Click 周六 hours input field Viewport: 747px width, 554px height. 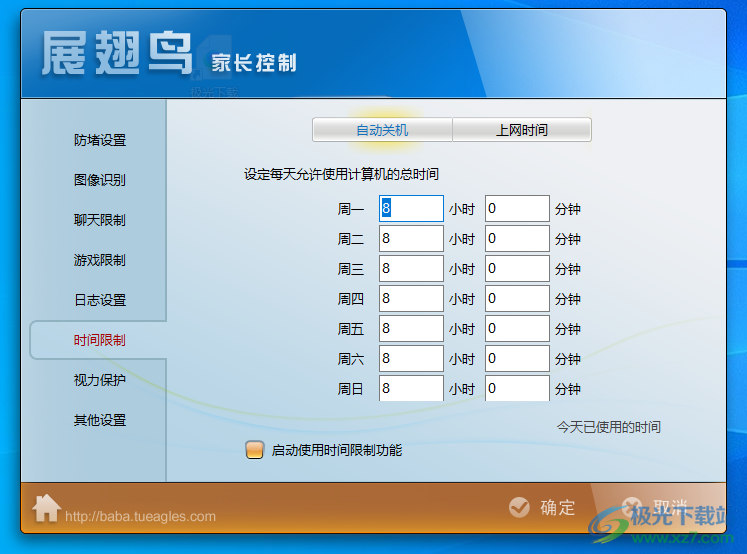(x=411, y=358)
